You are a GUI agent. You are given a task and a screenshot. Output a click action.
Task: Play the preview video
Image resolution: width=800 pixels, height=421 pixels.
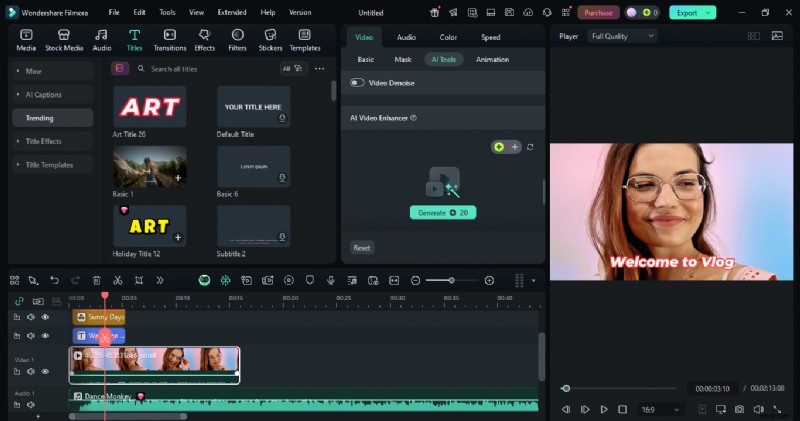coord(604,409)
